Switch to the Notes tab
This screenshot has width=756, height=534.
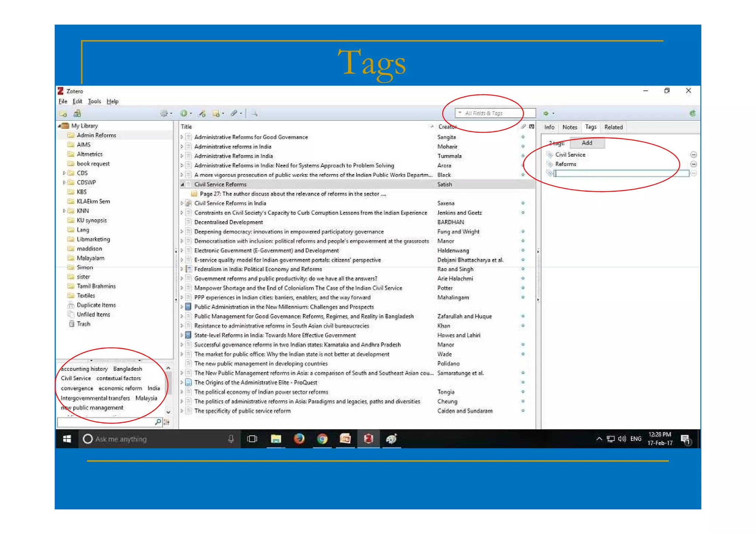tap(569, 127)
